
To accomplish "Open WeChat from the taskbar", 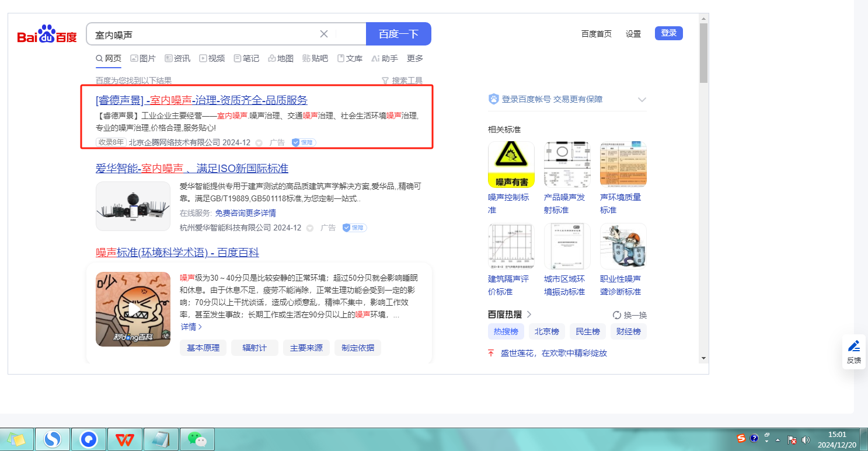I will (197, 439).
